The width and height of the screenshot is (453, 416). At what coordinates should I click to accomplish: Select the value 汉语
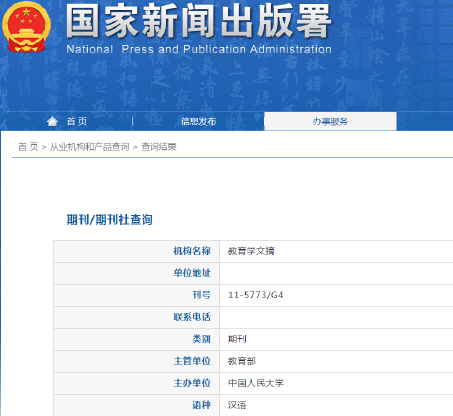pyautogui.click(x=237, y=405)
